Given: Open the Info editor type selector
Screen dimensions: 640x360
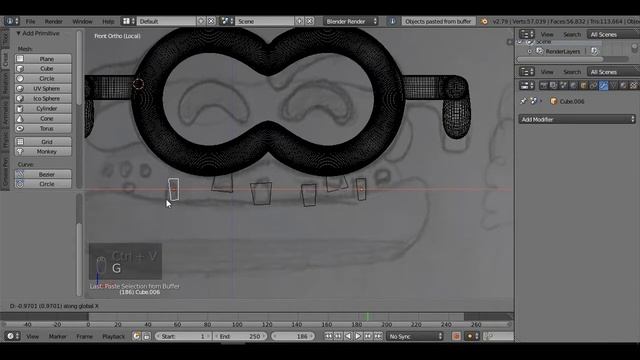Looking at the screenshot, I should click(11, 21).
